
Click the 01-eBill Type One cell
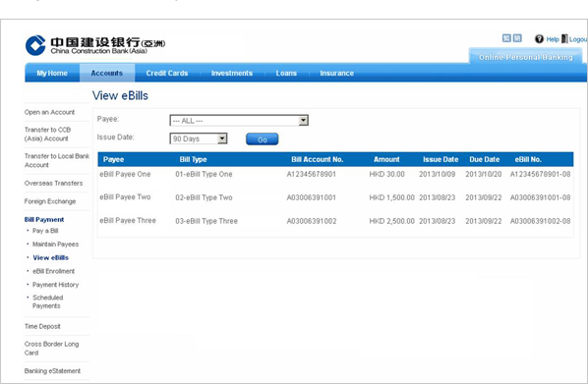pos(204,174)
